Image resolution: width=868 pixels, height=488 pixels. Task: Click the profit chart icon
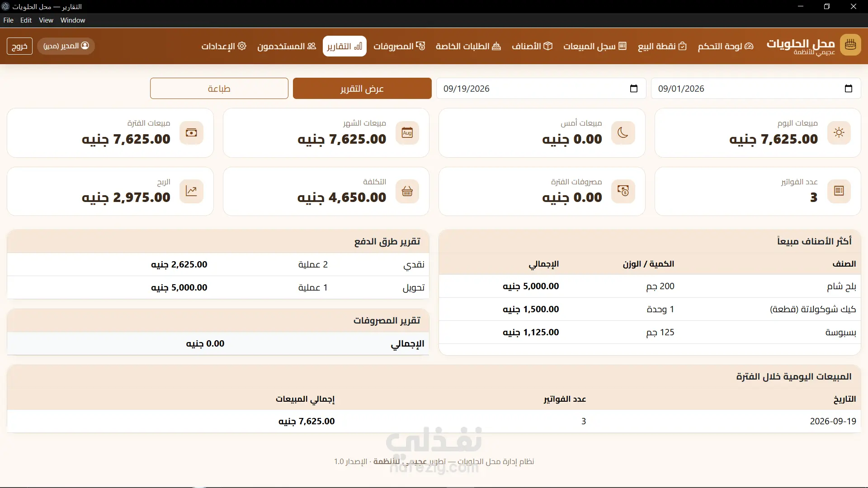pyautogui.click(x=191, y=191)
